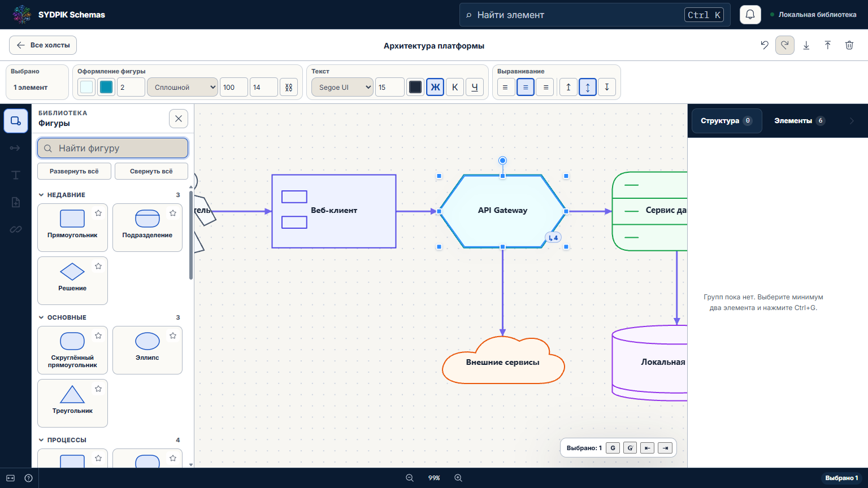
Task: Select the connector tool in the sidebar
Action: tap(16, 148)
